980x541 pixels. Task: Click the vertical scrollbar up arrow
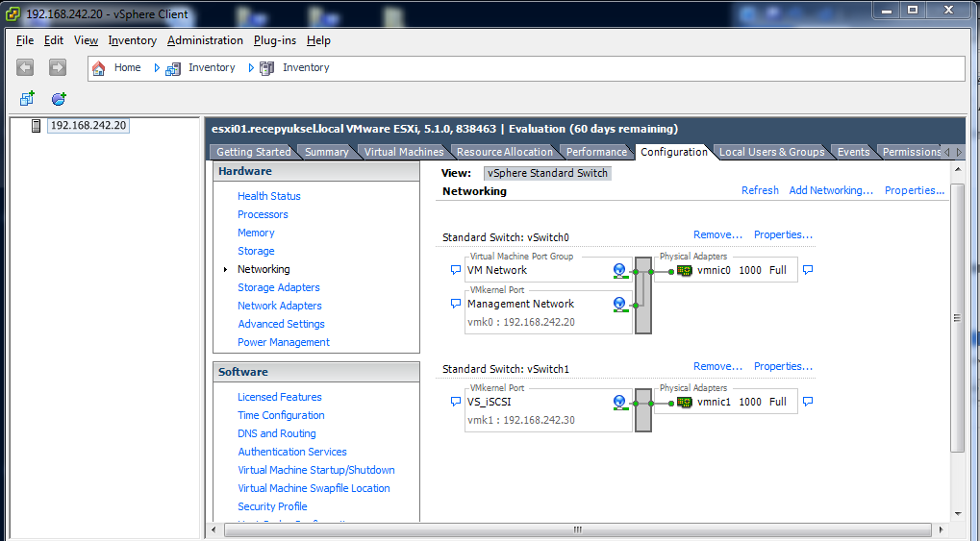coord(958,169)
